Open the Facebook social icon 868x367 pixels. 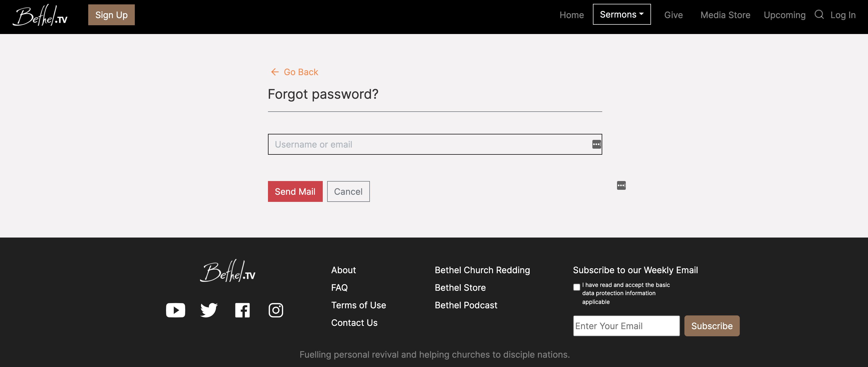coord(242,310)
